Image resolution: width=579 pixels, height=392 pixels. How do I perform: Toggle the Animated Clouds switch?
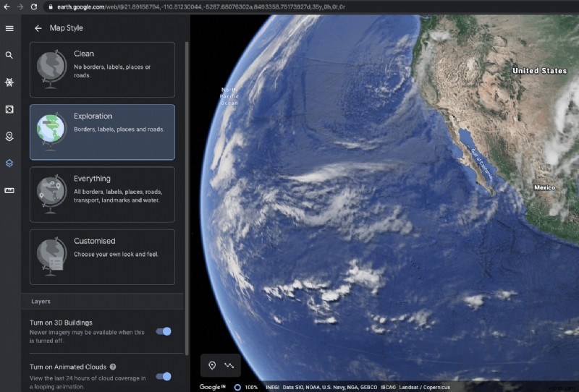(x=164, y=376)
